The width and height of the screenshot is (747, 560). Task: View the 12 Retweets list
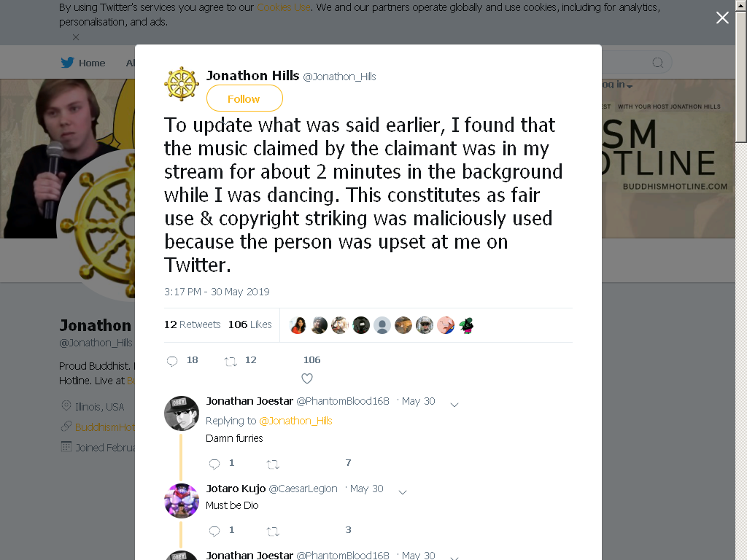tap(193, 324)
